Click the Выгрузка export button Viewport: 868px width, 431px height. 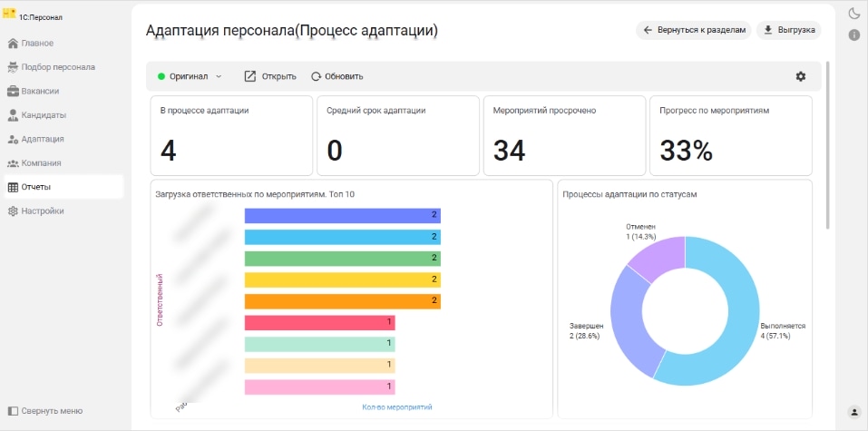[x=789, y=30]
